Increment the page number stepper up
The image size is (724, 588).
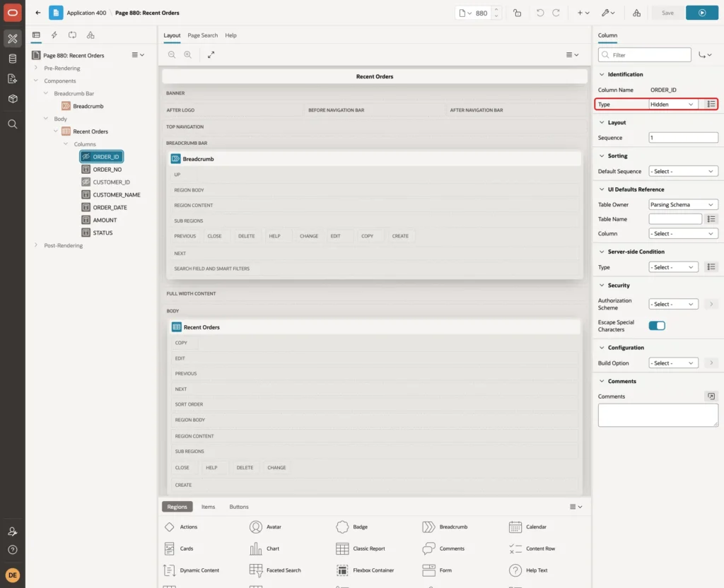pyautogui.click(x=496, y=10)
